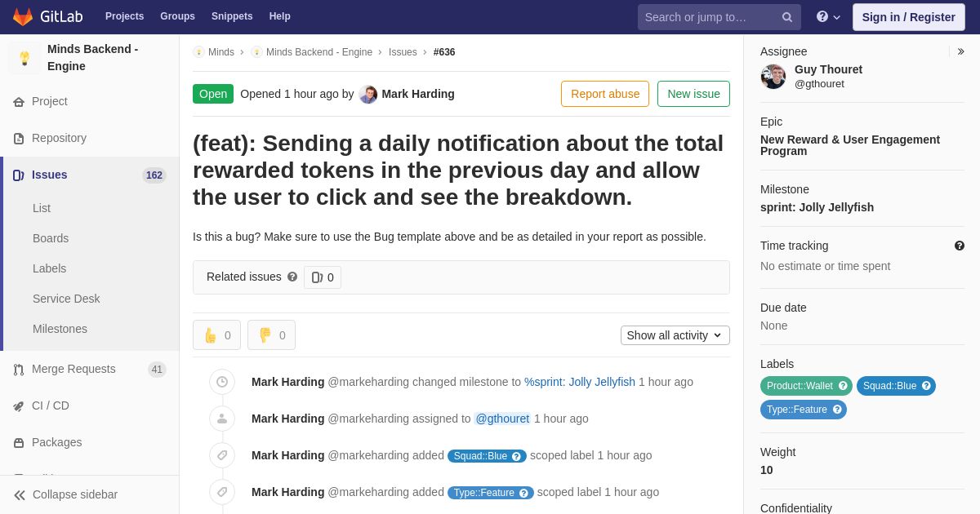
Task: Click the New issue button
Action: [693, 94]
